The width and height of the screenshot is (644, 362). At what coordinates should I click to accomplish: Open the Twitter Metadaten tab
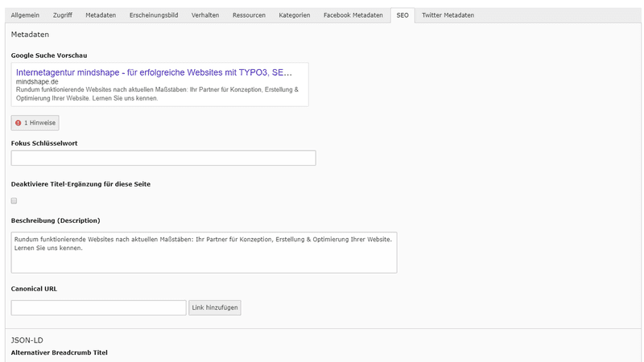coord(448,15)
